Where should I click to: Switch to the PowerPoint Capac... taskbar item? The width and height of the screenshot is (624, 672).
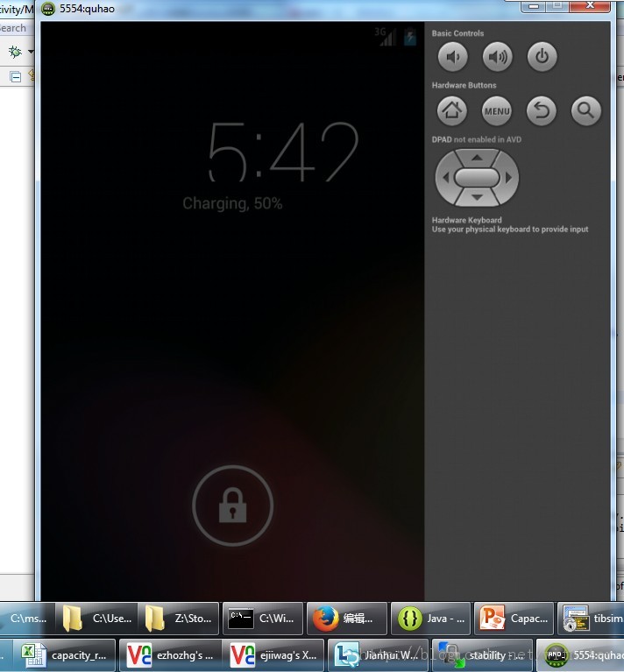click(514, 618)
